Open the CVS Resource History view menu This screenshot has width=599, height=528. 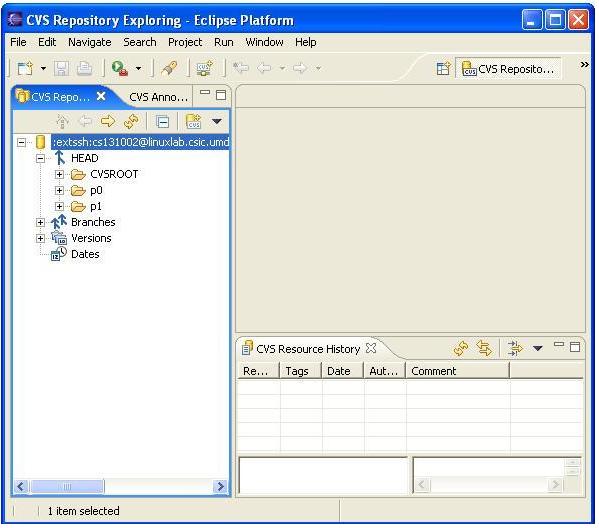(537, 348)
